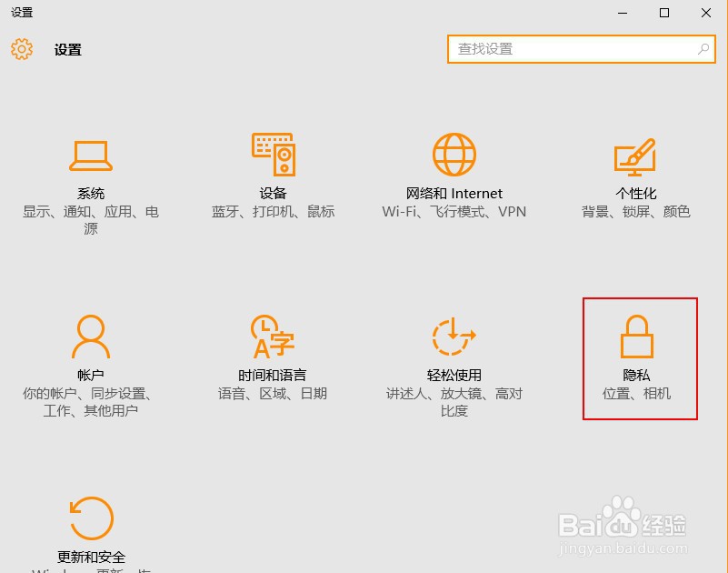Click the 更新和安全 category title
Viewport: 728px width, 573px height.
tap(92, 557)
